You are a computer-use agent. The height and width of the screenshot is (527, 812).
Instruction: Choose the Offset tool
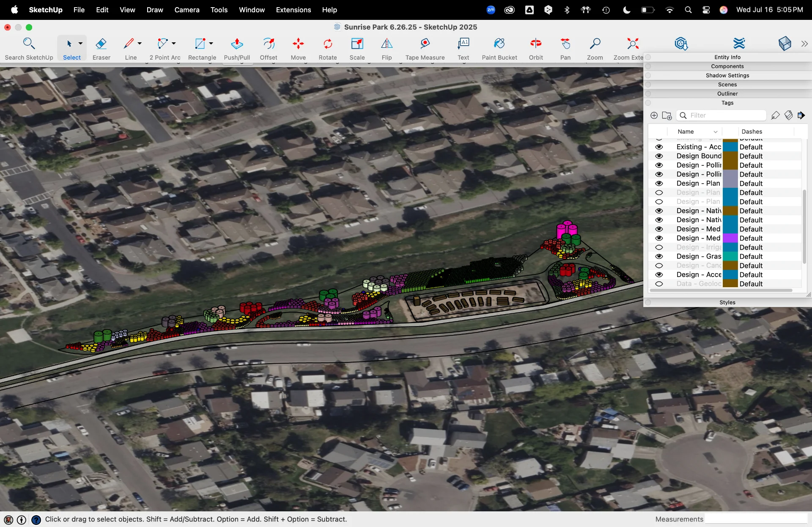click(x=269, y=49)
